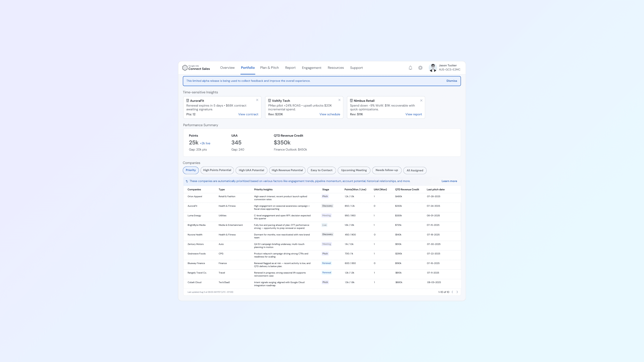Image resolution: width=644 pixels, height=362 pixels.
Task: Click the Nimbus Retail building icon
Action: coord(351,101)
